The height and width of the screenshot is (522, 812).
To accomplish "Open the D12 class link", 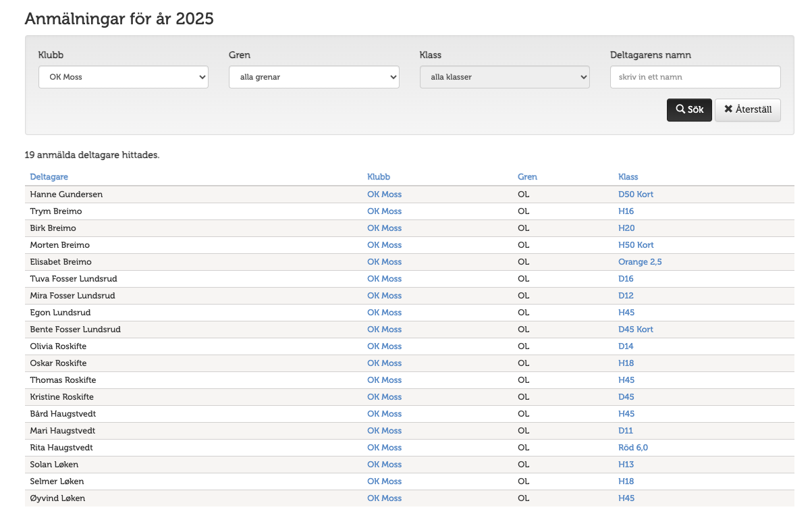I will coord(626,296).
